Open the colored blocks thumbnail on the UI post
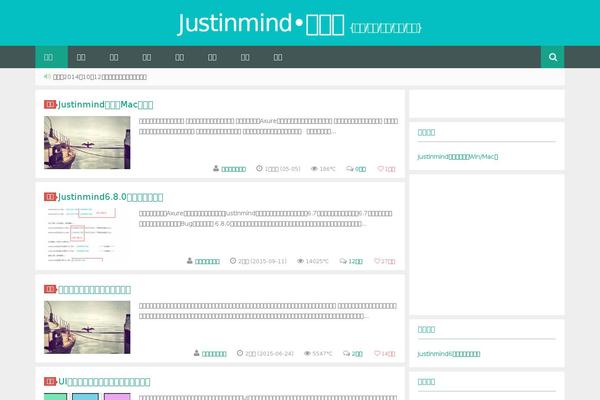This screenshot has width=600, height=400. coord(87,396)
